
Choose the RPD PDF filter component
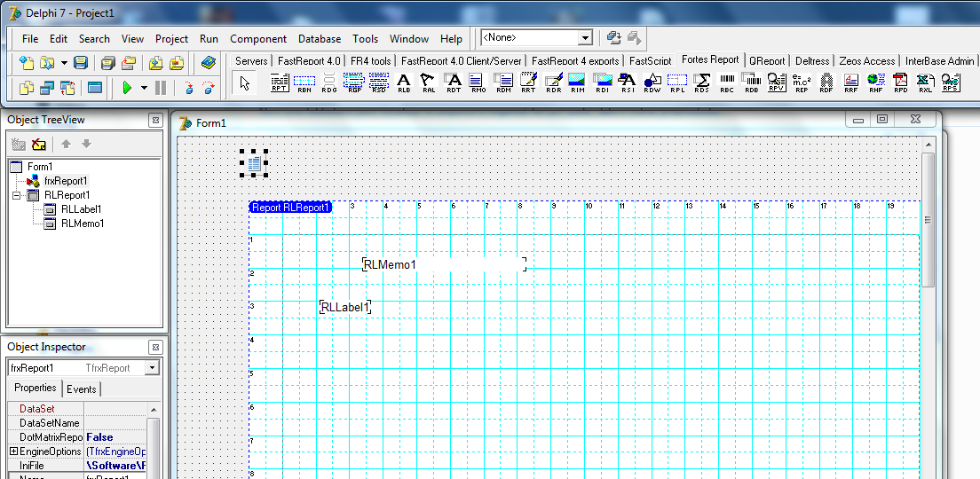[x=901, y=82]
